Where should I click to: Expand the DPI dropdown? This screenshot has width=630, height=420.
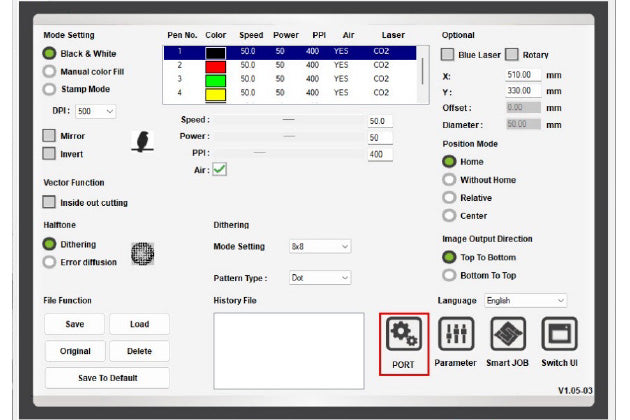96,111
